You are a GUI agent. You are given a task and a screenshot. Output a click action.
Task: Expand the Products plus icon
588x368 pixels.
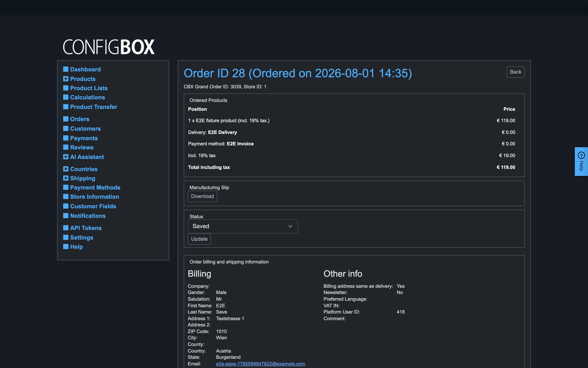[66, 79]
